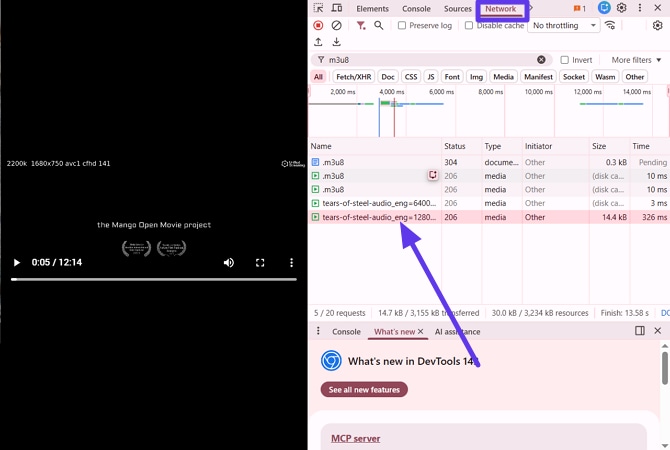The width and height of the screenshot is (670, 450).
Task: Seek in the video progress bar
Action: tap(154, 279)
